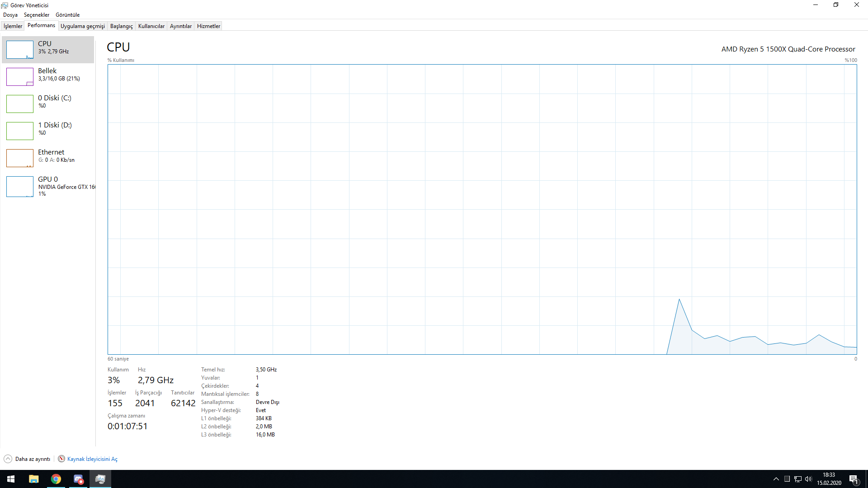Open the Seçenekler menu

tap(37, 15)
